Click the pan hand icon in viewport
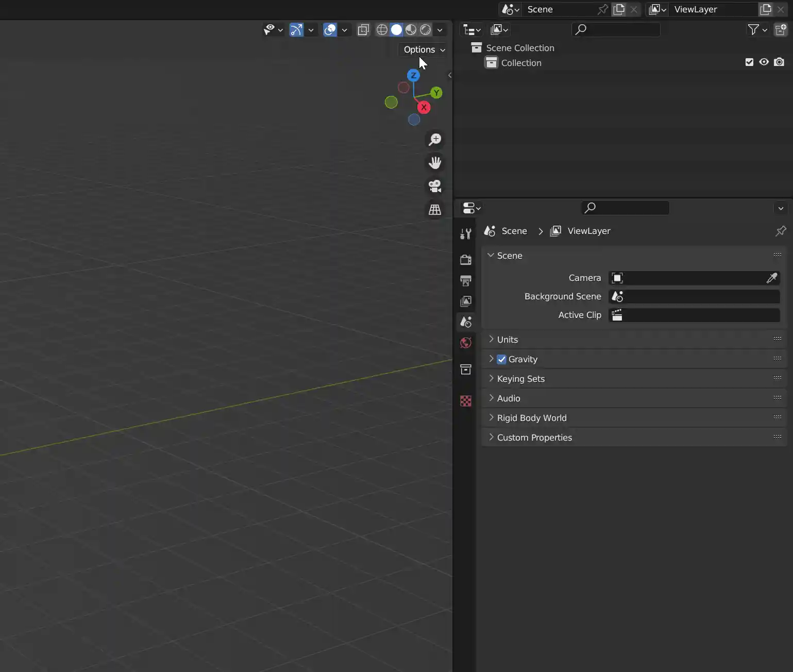 (435, 163)
